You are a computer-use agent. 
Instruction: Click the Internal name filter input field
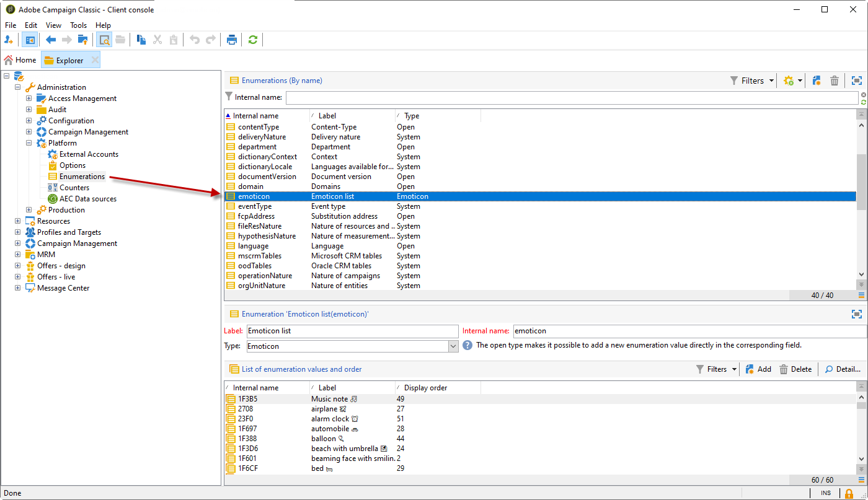(x=572, y=97)
